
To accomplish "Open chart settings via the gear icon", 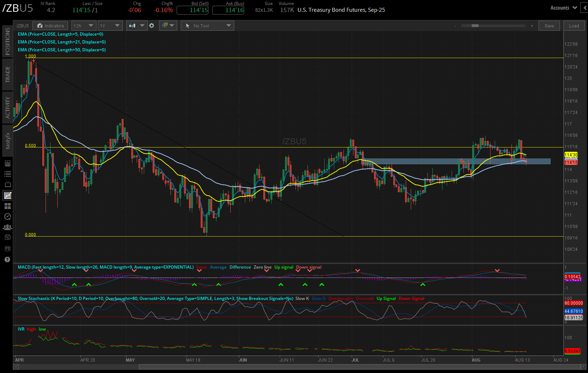I will (152, 25).
